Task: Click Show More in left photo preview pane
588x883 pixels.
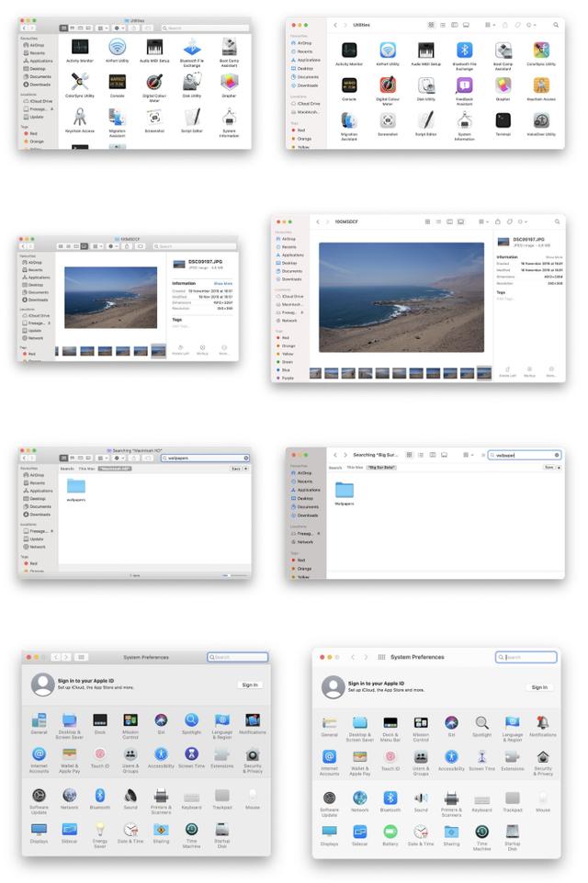Action: click(x=223, y=284)
